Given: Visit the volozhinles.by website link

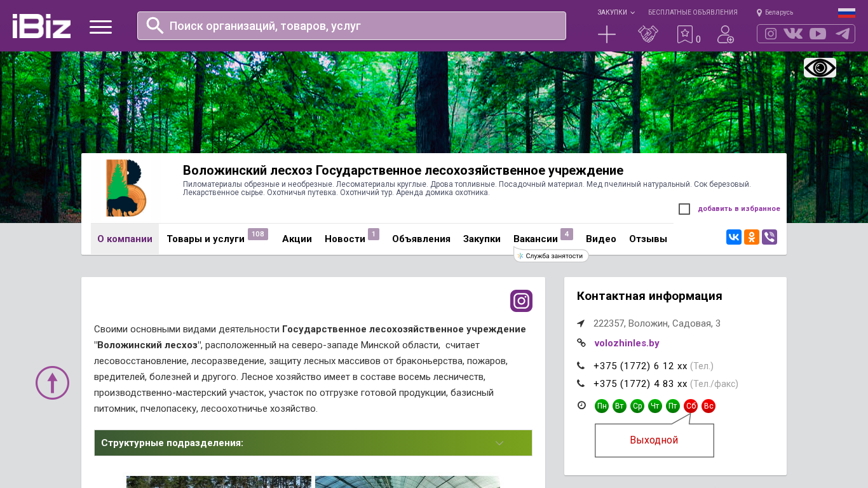Looking at the screenshot, I should pyautogui.click(x=626, y=343).
